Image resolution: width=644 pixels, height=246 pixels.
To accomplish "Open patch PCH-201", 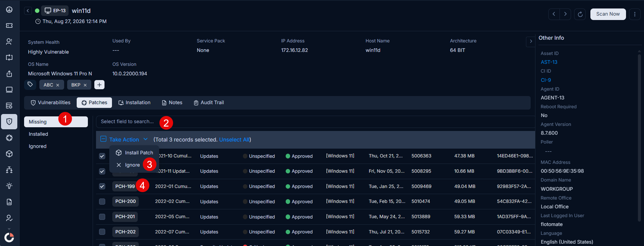I will pyautogui.click(x=125, y=216).
